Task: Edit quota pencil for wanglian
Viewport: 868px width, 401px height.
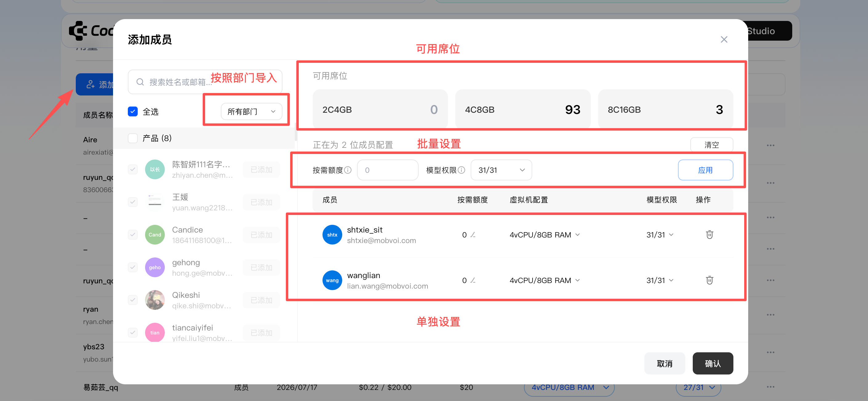Action: [473, 280]
